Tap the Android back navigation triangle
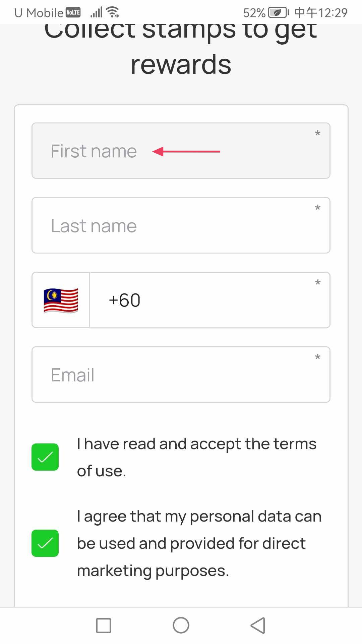The width and height of the screenshot is (362, 644). point(258,626)
